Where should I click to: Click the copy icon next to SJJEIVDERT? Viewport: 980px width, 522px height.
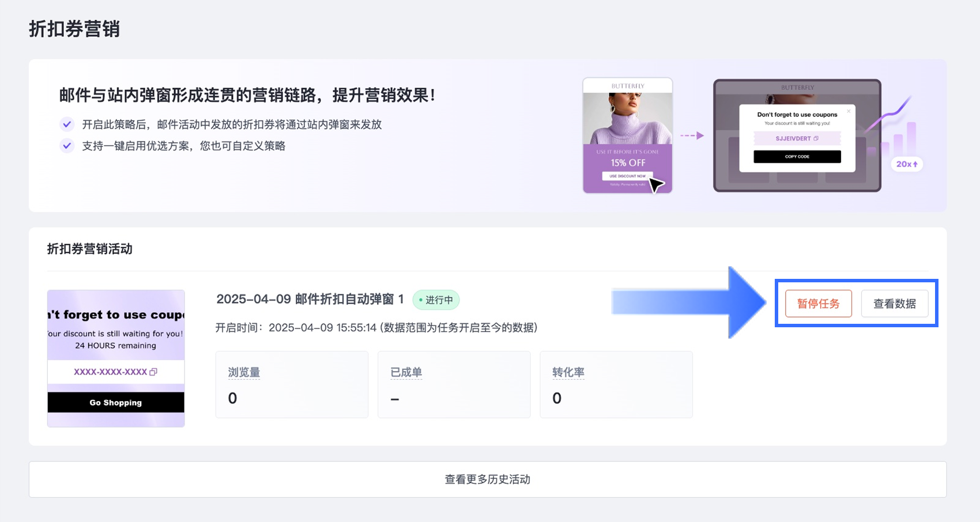tap(816, 138)
